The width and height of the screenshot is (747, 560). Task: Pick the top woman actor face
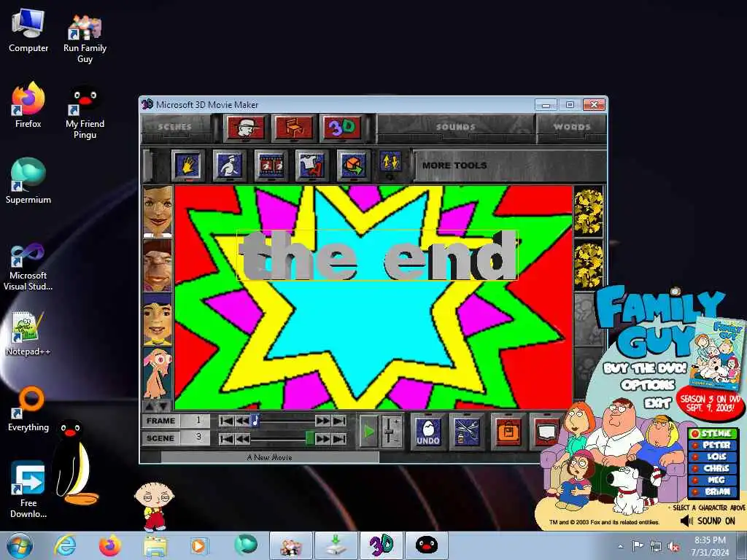[158, 211]
